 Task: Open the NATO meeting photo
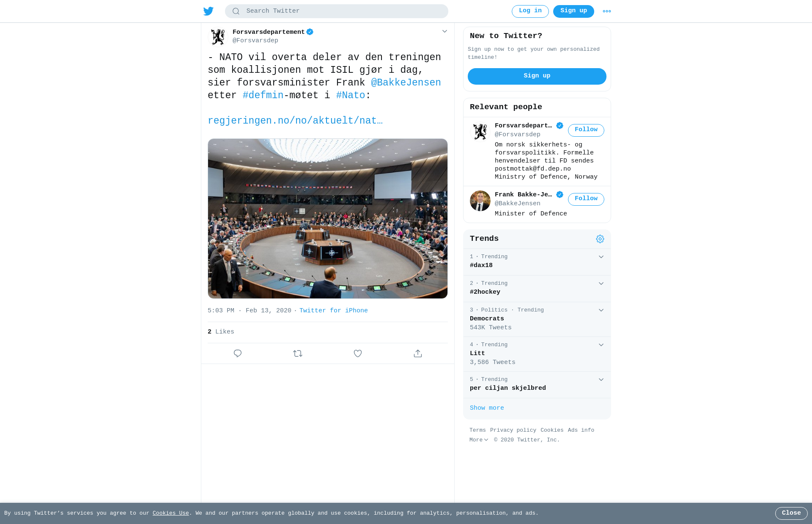(x=328, y=218)
